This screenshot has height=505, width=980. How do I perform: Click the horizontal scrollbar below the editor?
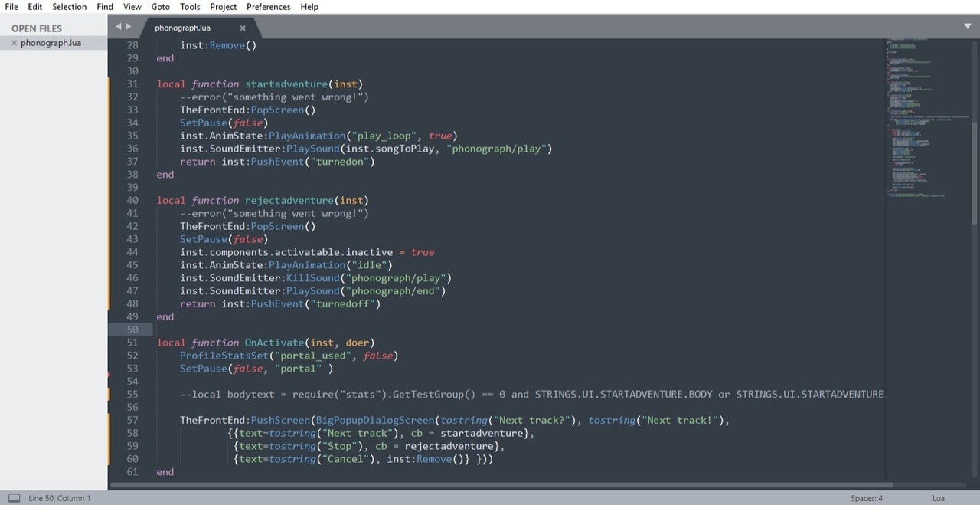[498, 484]
